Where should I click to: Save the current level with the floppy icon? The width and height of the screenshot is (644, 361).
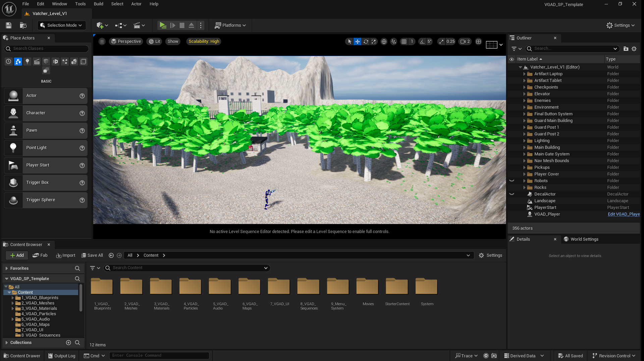click(x=9, y=25)
